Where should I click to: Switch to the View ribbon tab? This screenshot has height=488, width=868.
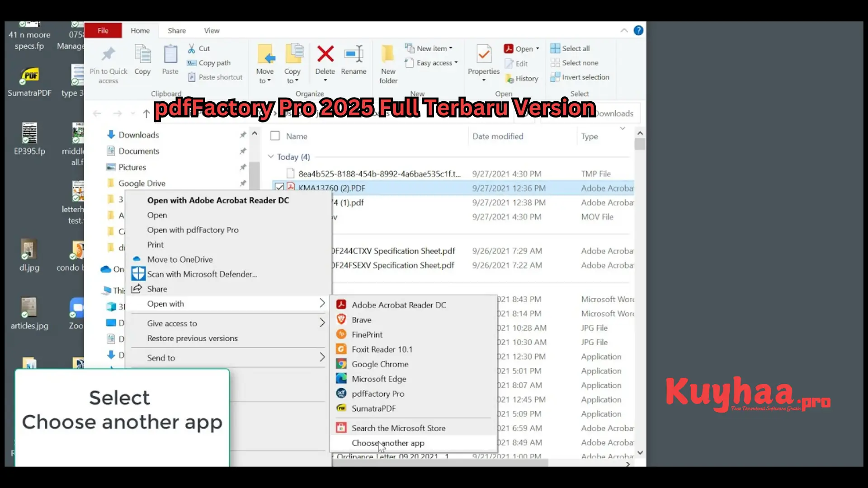[x=211, y=30]
